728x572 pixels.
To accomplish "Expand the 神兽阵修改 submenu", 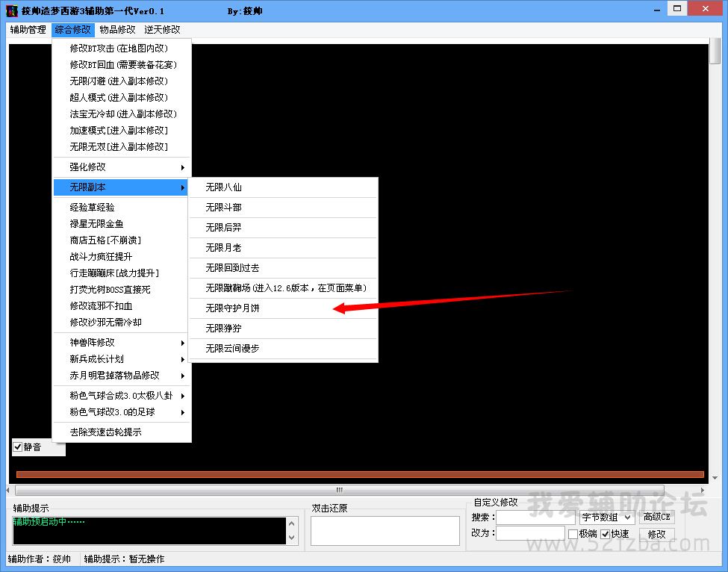I will tap(122, 343).
